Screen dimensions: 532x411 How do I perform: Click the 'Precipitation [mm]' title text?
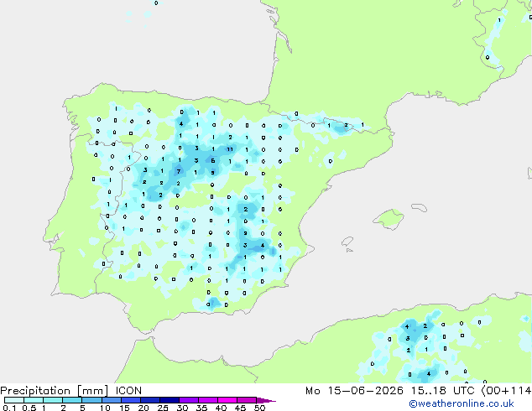coord(55,391)
